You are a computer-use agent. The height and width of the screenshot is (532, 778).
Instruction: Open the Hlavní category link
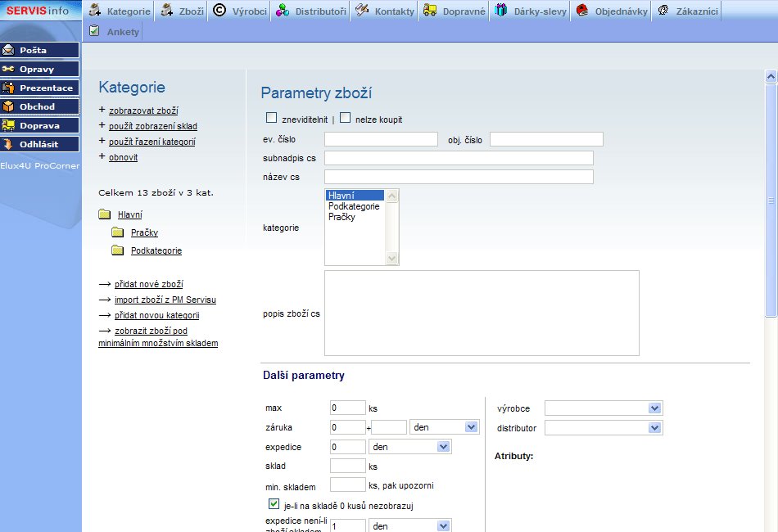click(x=130, y=214)
